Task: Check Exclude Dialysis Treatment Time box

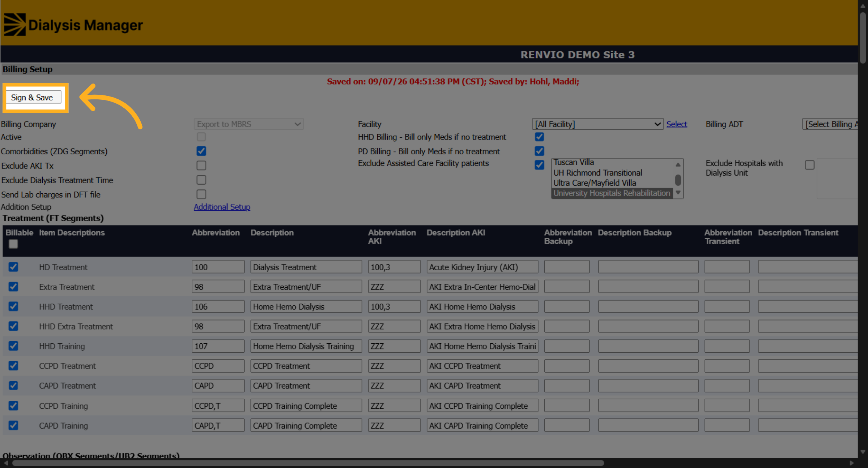Action: (201, 180)
